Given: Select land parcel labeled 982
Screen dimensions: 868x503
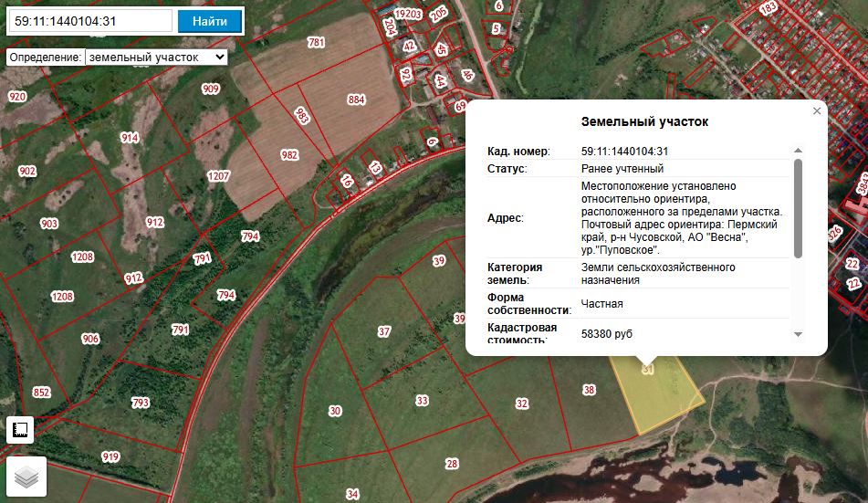Looking at the screenshot, I should [289, 155].
